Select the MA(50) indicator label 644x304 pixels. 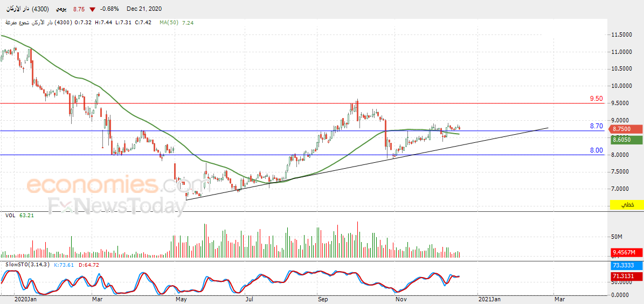pyautogui.click(x=169, y=23)
